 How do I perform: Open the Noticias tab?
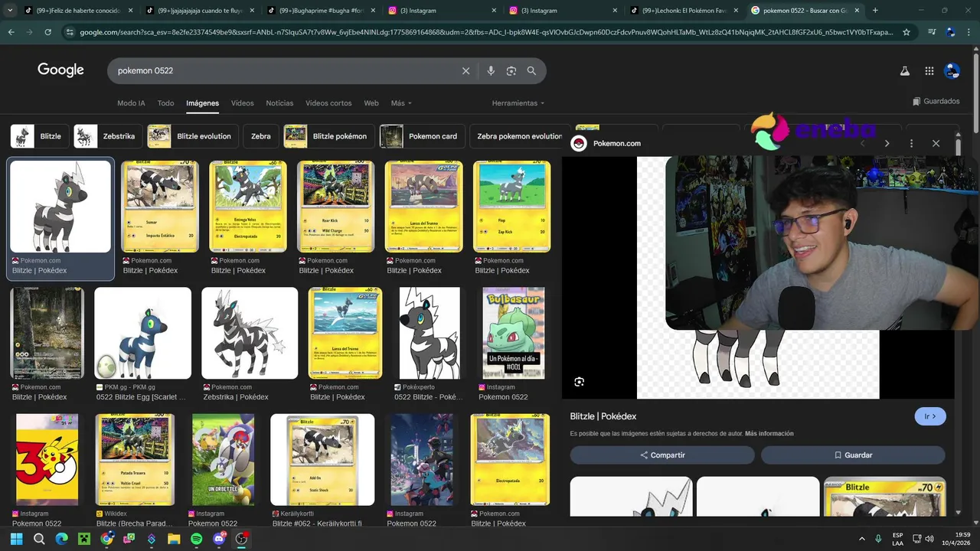click(x=279, y=103)
